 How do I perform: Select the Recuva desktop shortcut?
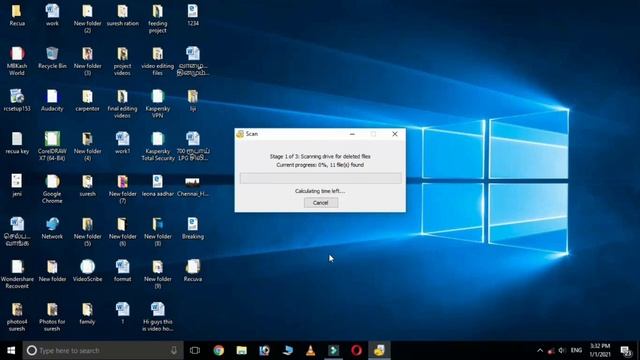[193, 271]
